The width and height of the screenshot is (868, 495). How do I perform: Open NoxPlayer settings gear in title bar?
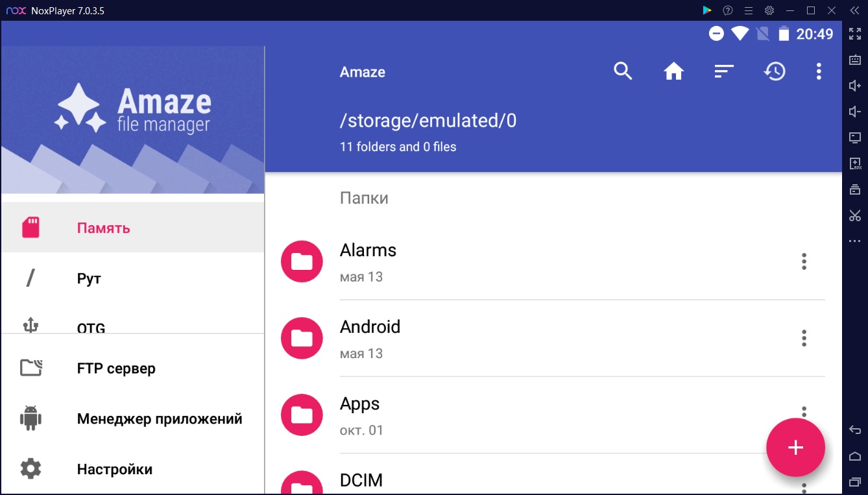[x=769, y=10]
